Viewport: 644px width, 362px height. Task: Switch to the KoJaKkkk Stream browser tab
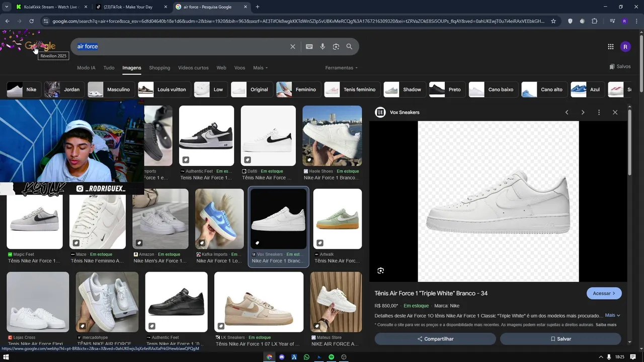click(x=50, y=7)
